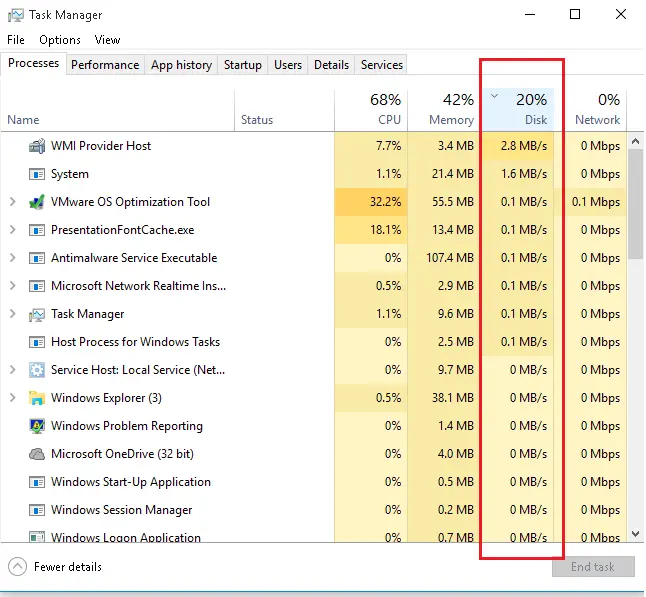Switch to the Startup tab
The width and height of the screenshot is (646, 597).
(243, 65)
